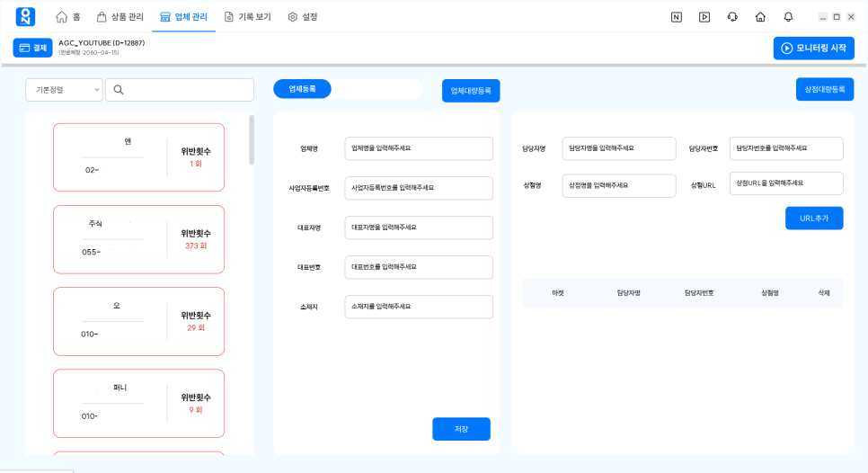Open the 기본정렬 sort dropdown
Viewport: 868px width, 473px height.
tap(64, 90)
